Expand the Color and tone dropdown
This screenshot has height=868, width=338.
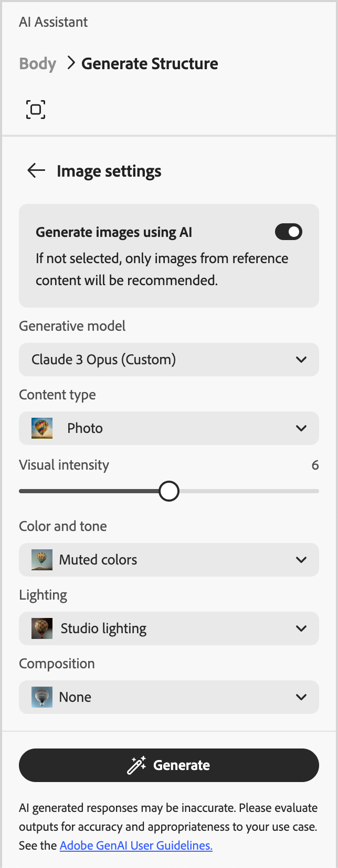[x=169, y=559]
